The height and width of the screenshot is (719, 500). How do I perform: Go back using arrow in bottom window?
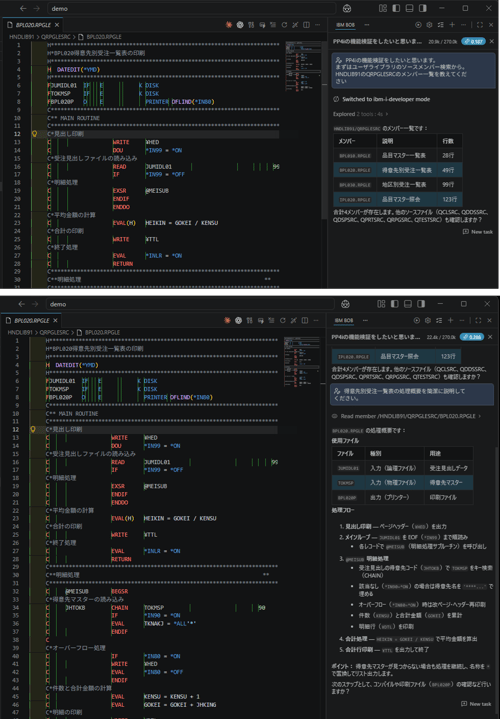point(22,304)
